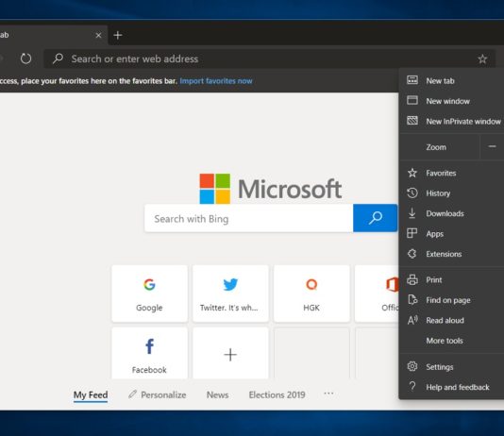
Task: Select New tab menu entry
Action: (451, 80)
